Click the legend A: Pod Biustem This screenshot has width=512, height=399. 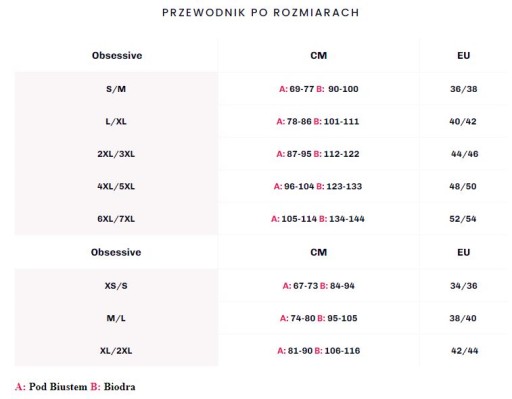(x=51, y=387)
